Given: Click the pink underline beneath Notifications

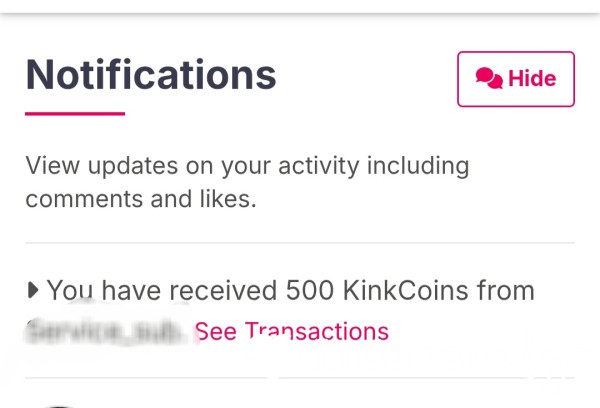Looking at the screenshot, I should point(75,113).
